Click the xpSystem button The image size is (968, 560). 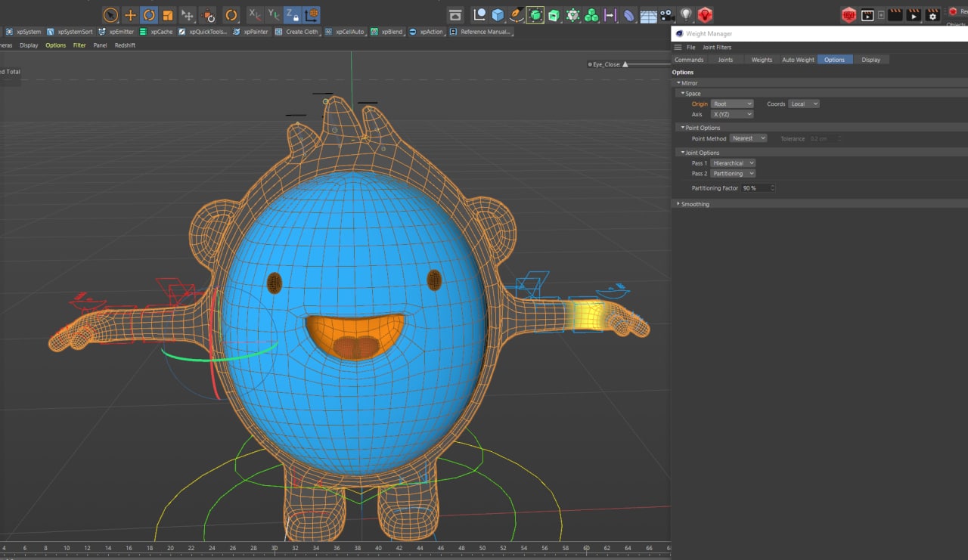pos(23,32)
